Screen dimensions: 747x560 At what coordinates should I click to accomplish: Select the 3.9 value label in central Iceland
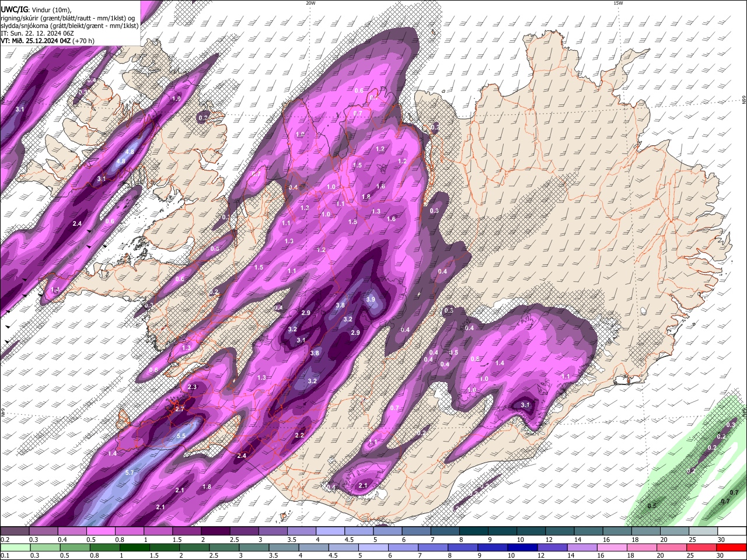click(x=371, y=299)
